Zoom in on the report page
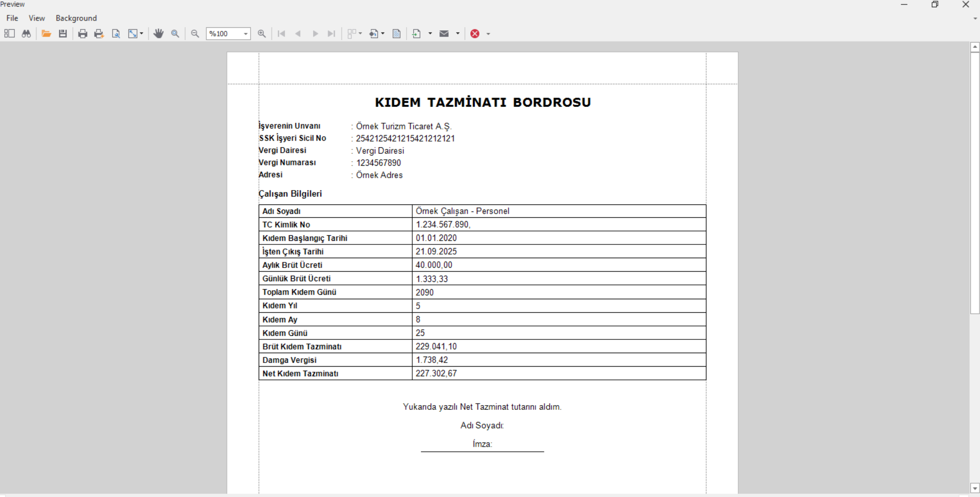This screenshot has width=980, height=497. pyautogui.click(x=262, y=33)
